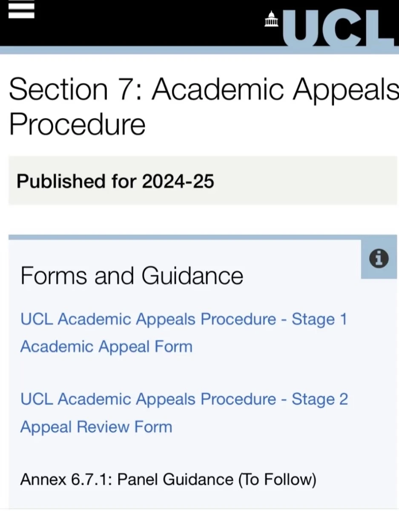Click the 'Published for 2024-25' banner
This screenshot has height=532, width=399.
pyautogui.click(x=203, y=181)
